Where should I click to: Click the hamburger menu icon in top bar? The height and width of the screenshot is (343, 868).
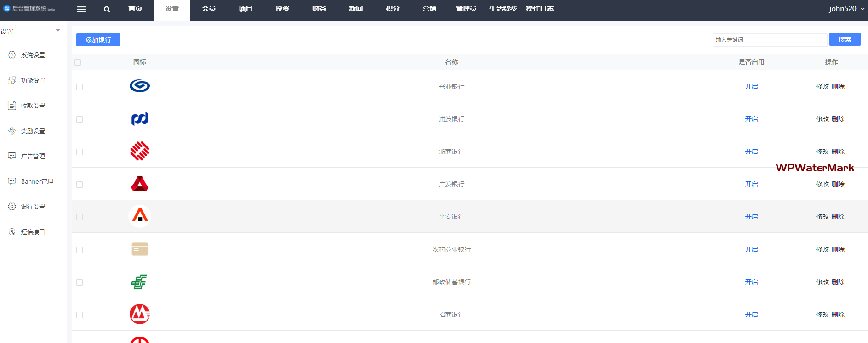81,9
